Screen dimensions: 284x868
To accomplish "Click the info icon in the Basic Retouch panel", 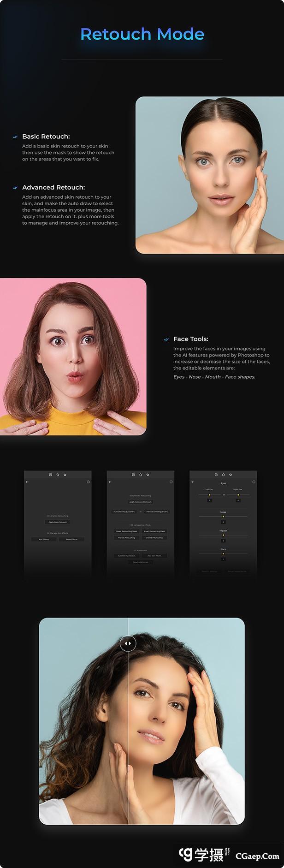I will tap(88, 482).
